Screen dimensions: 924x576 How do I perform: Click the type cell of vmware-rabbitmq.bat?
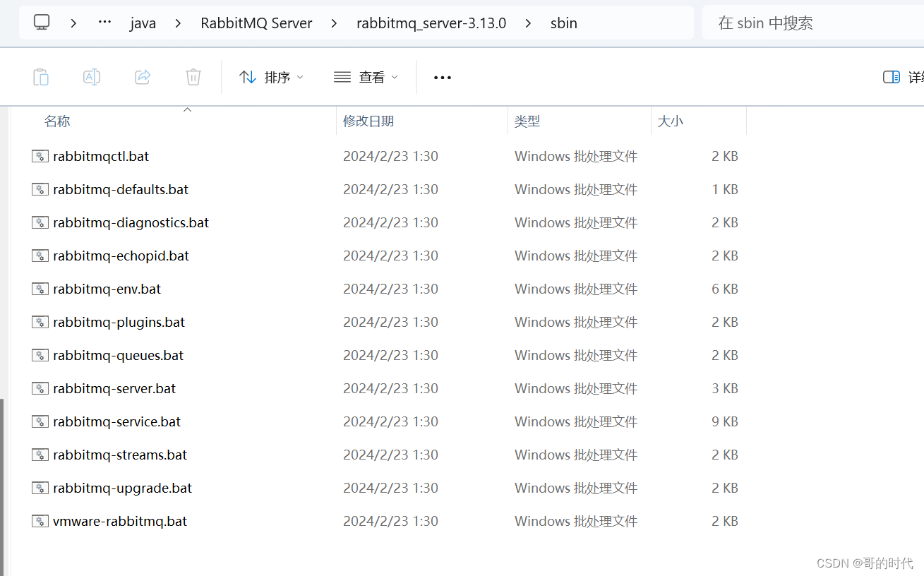576,521
